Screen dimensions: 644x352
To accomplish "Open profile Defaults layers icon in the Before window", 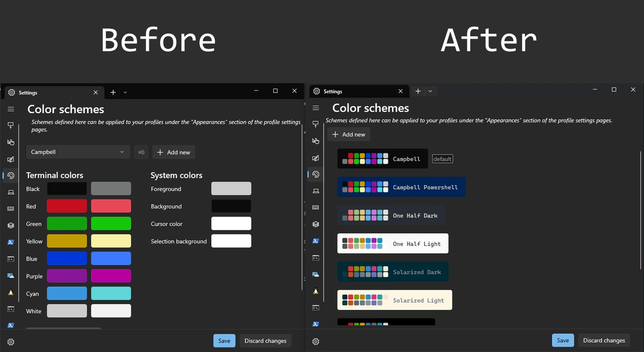I will (x=10, y=225).
